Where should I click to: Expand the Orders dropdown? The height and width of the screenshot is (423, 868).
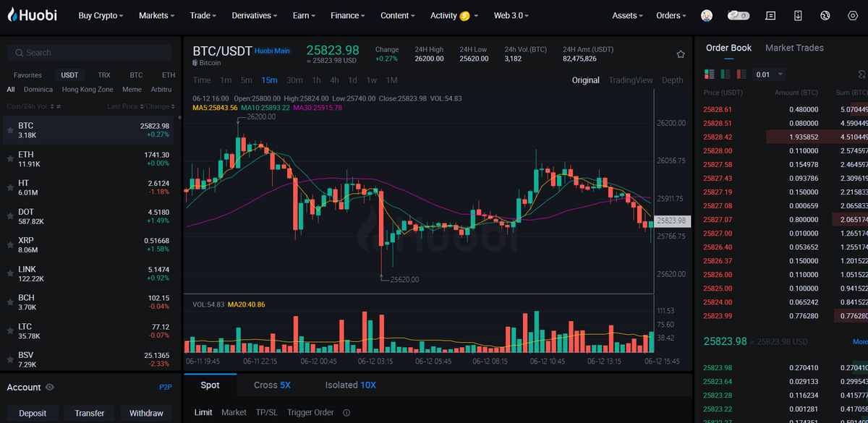(x=672, y=15)
